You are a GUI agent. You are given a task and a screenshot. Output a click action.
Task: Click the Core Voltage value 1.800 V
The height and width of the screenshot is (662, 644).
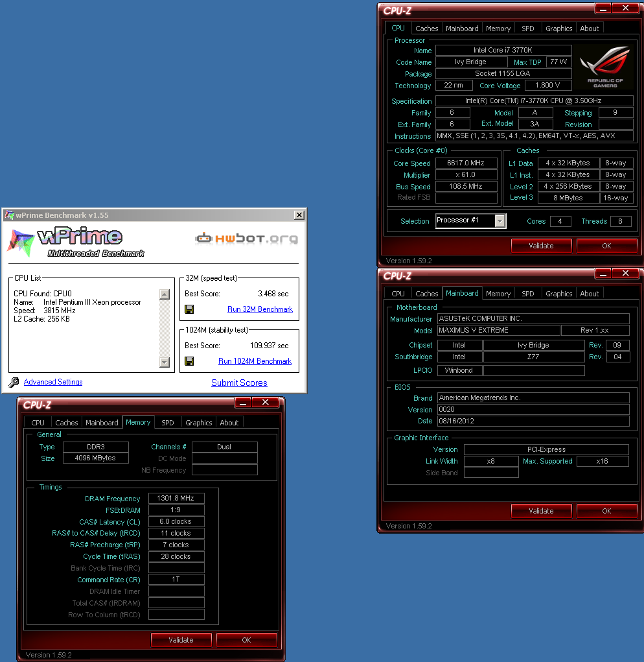pos(548,86)
